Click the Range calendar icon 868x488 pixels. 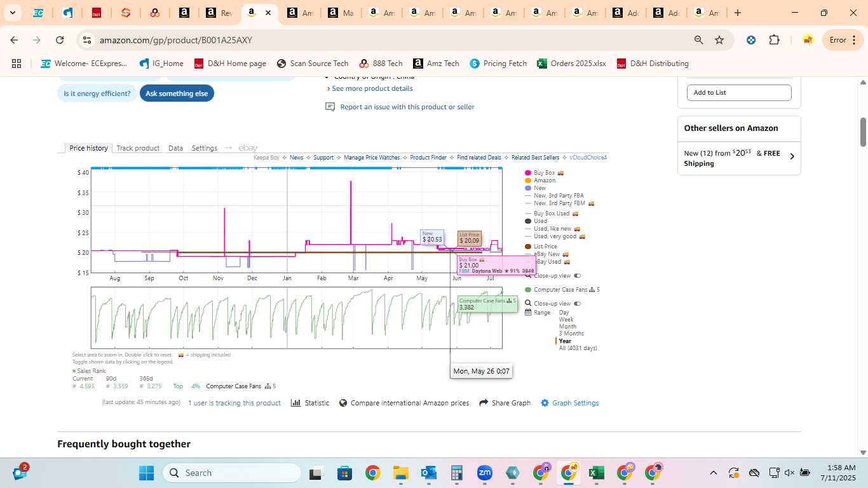(528, 313)
